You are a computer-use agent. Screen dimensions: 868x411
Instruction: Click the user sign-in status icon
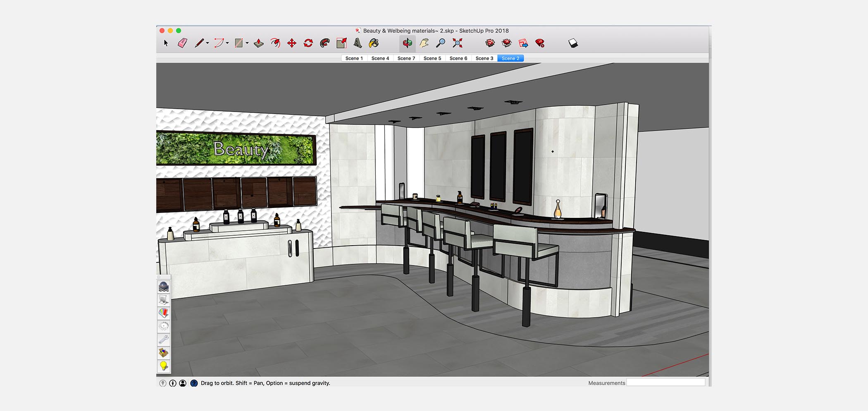point(183,383)
